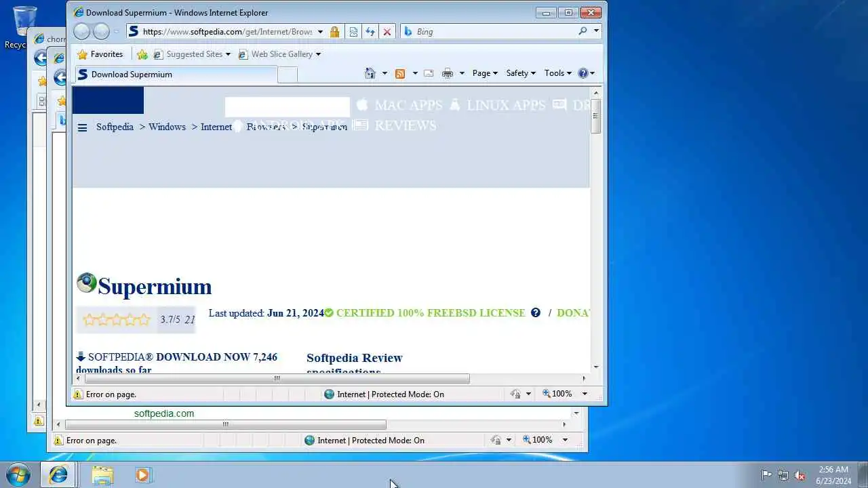
Task: Open Windows Explorer folder on taskbar
Action: pos(102,475)
